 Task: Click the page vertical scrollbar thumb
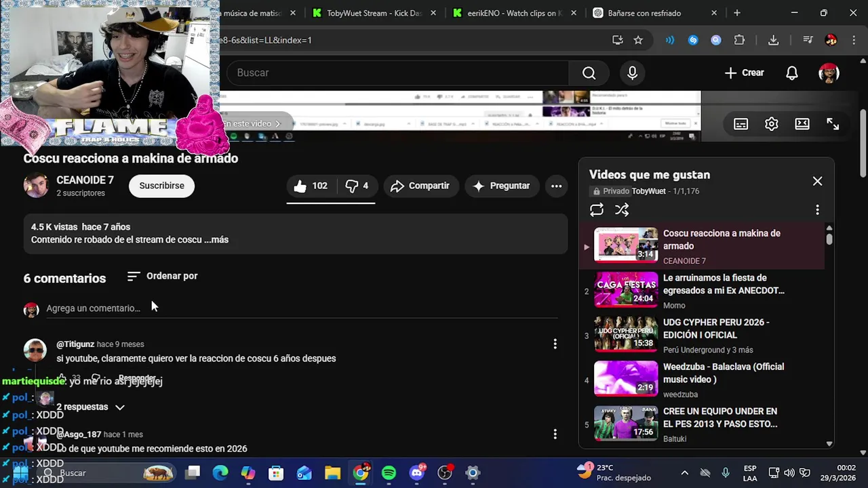tap(863, 142)
